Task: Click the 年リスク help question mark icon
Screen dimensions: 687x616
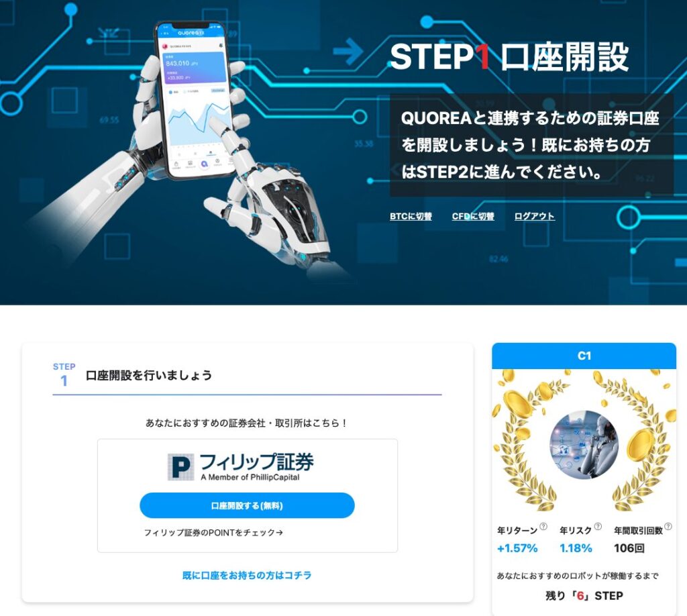Action: tap(598, 526)
